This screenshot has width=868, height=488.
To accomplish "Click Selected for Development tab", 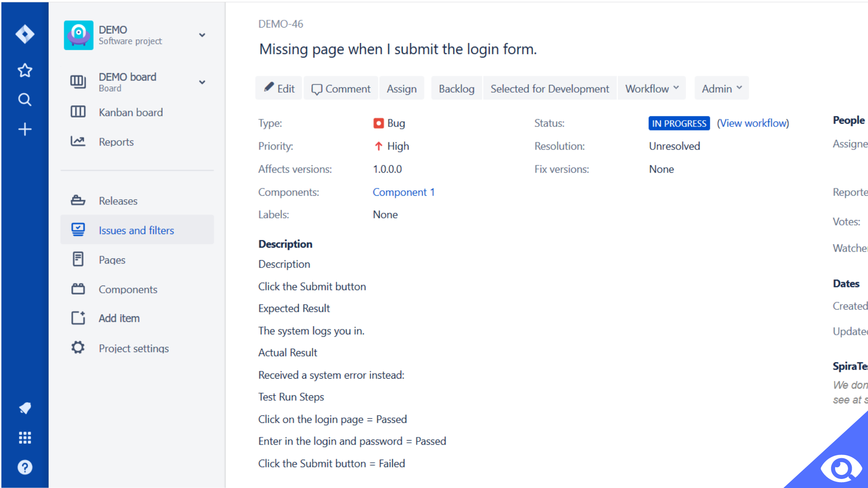I will (549, 88).
